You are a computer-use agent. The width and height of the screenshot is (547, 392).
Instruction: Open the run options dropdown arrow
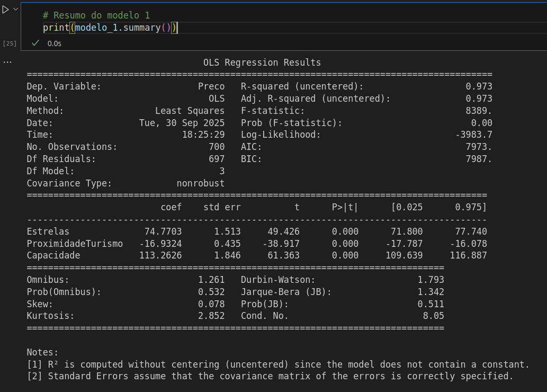tap(15, 10)
